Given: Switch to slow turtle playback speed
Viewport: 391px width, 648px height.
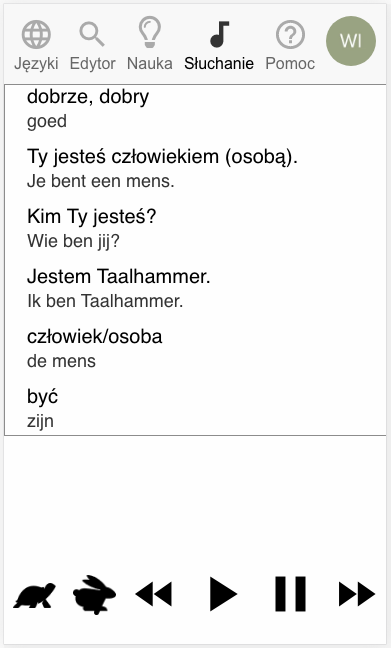Looking at the screenshot, I should (x=34, y=595).
